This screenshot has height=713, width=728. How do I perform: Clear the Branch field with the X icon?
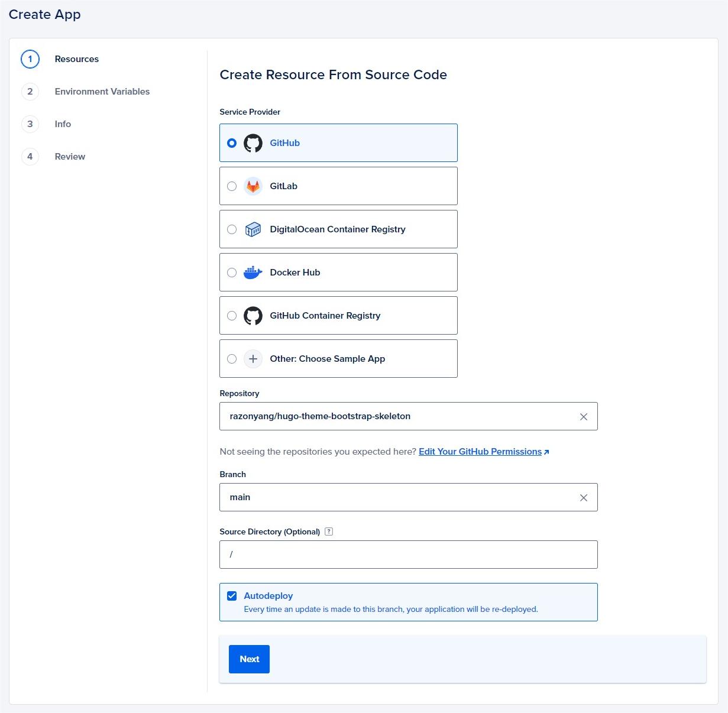coord(584,497)
